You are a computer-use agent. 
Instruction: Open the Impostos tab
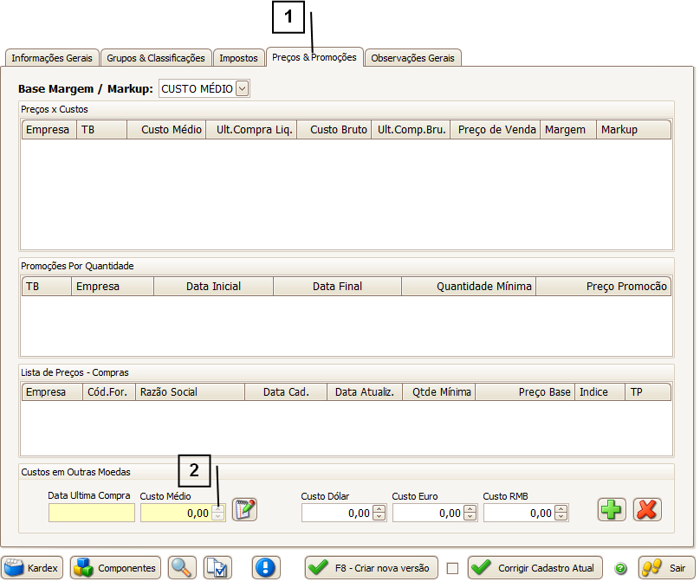tap(238, 58)
